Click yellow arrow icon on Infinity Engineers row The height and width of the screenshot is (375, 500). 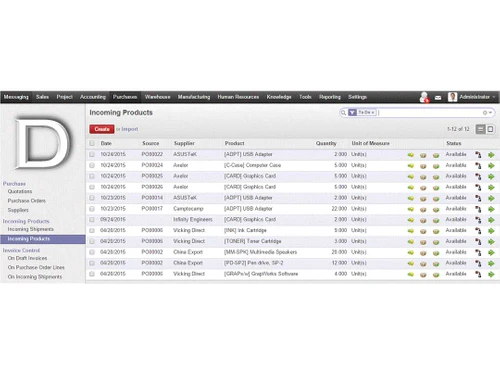pos(411,220)
